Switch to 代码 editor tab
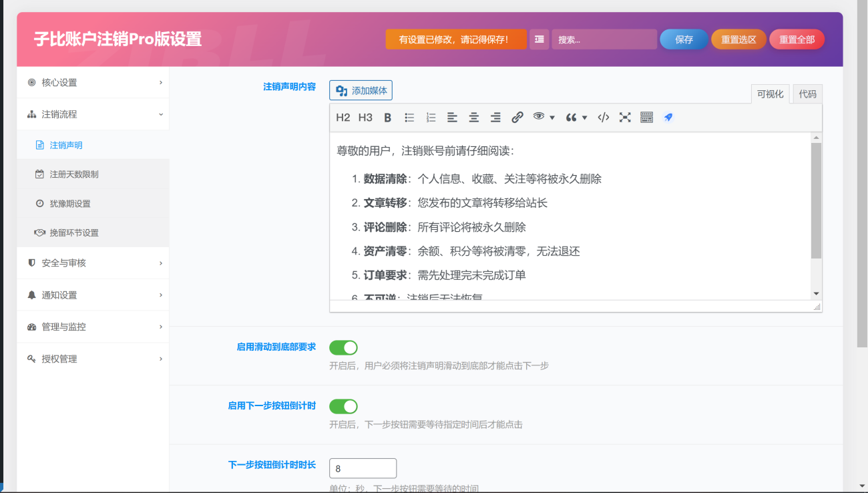The image size is (868, 493). [807, 94]
